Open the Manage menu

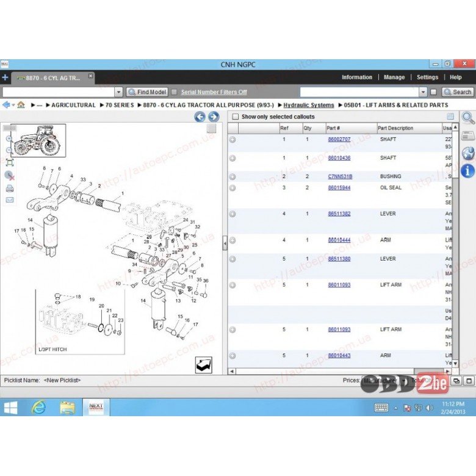point(394,78)
